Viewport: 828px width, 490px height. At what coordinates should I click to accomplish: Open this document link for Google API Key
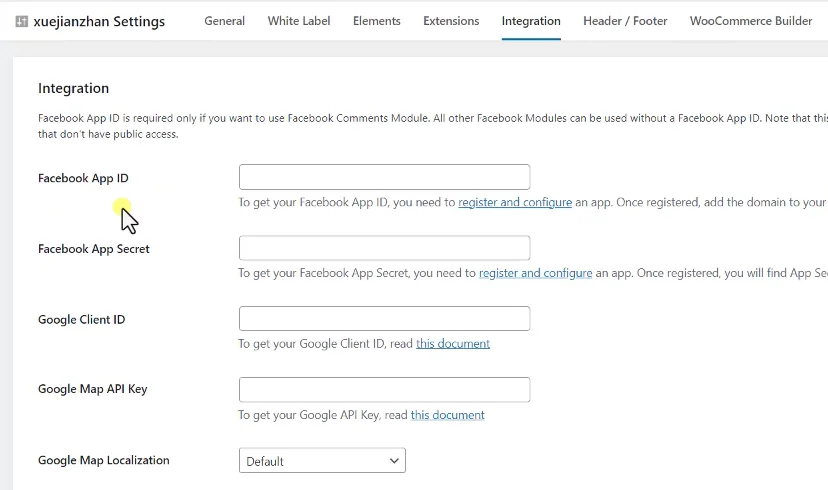point(448,415)
